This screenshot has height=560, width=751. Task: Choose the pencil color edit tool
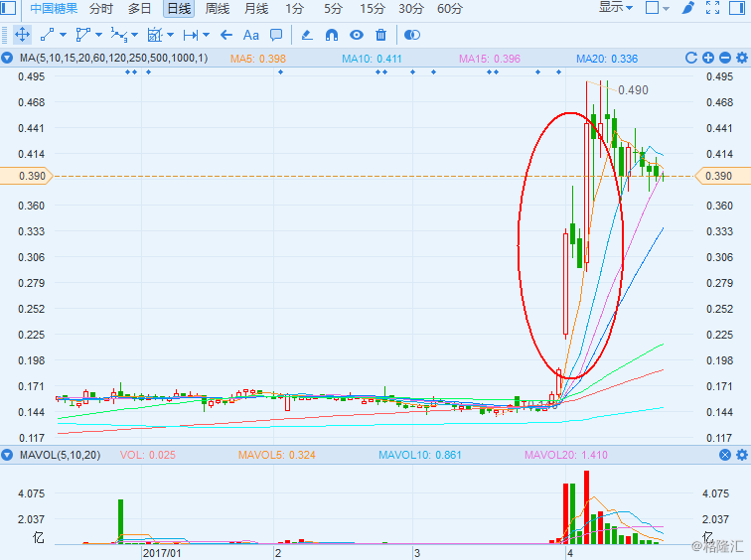307,35
